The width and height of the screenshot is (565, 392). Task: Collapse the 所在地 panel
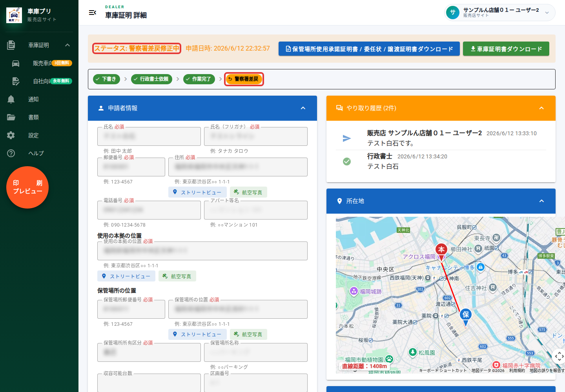(x=541, y=201)
